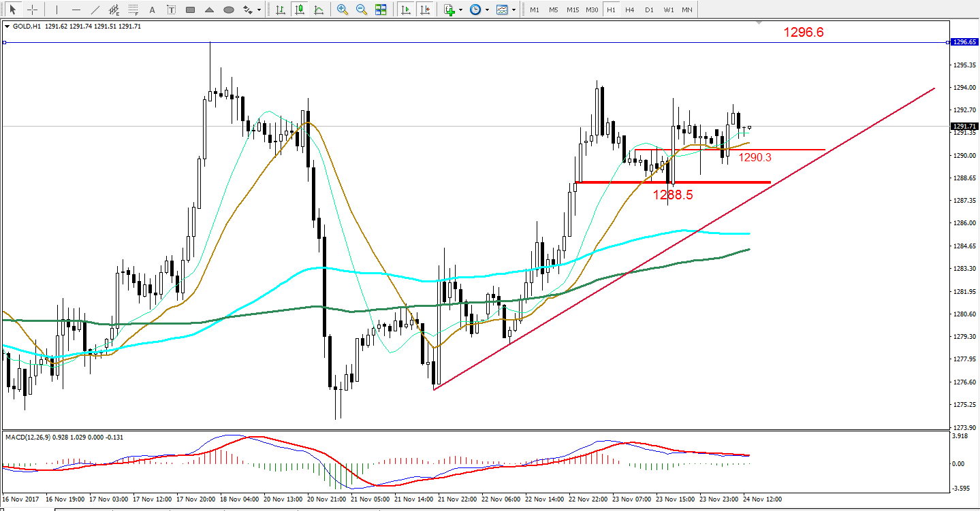The height and width of the screenshot is (511, 980).
Task: Switch timeframe to M1
Action: 535,10
